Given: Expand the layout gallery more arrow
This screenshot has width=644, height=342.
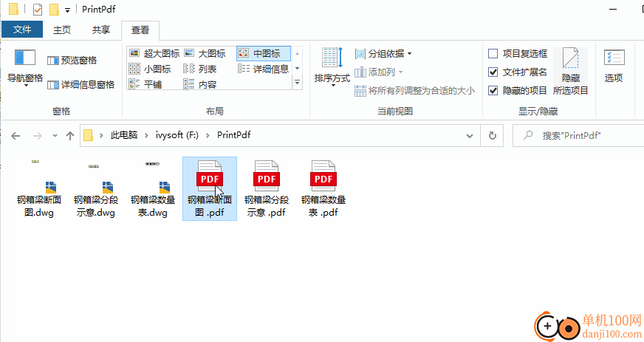Looking at the screenshot, I should click(297, 83).
